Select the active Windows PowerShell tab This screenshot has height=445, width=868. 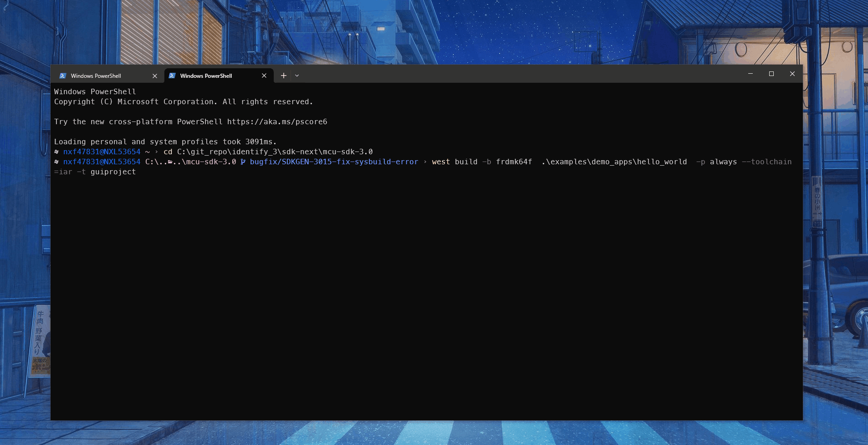[206, 76]
